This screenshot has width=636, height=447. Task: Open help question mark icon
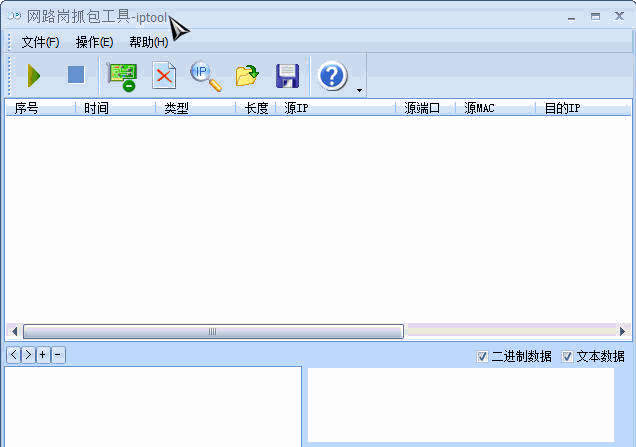coord(333,76)
